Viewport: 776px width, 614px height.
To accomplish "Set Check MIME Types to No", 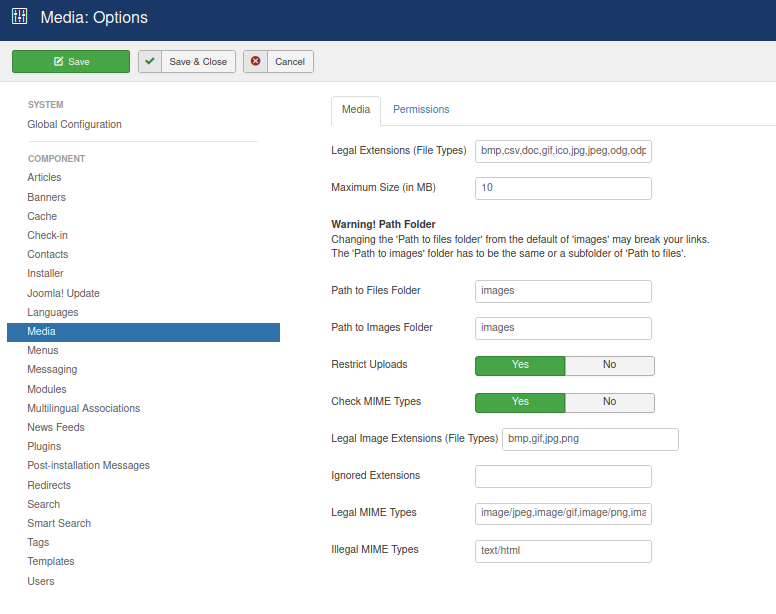I will point(609,402).
